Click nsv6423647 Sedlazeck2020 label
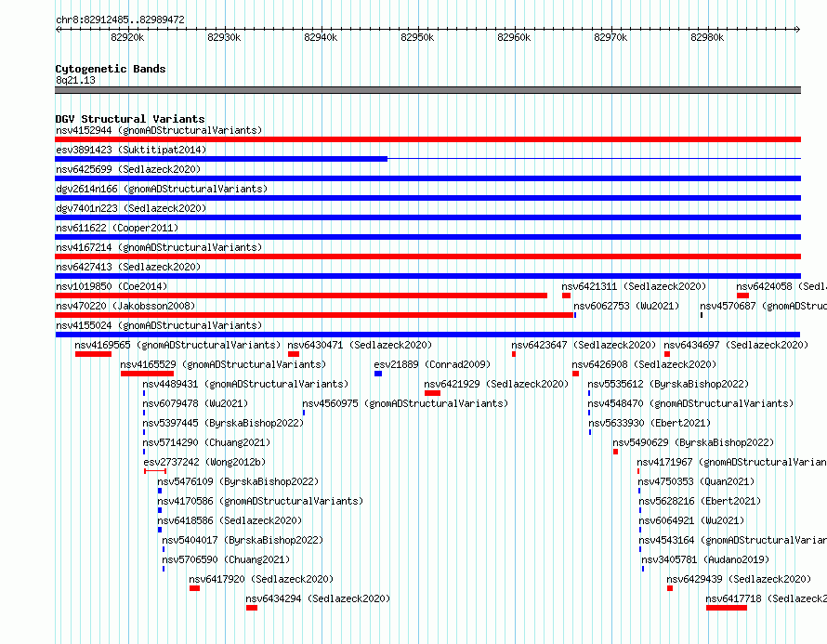 point(584,345)
